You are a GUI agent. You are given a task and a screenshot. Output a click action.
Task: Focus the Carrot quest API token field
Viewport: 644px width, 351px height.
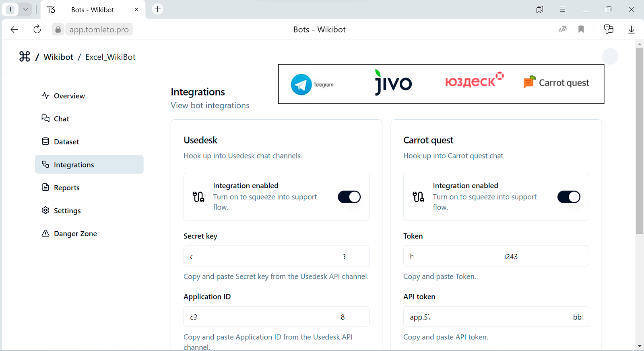496,316
